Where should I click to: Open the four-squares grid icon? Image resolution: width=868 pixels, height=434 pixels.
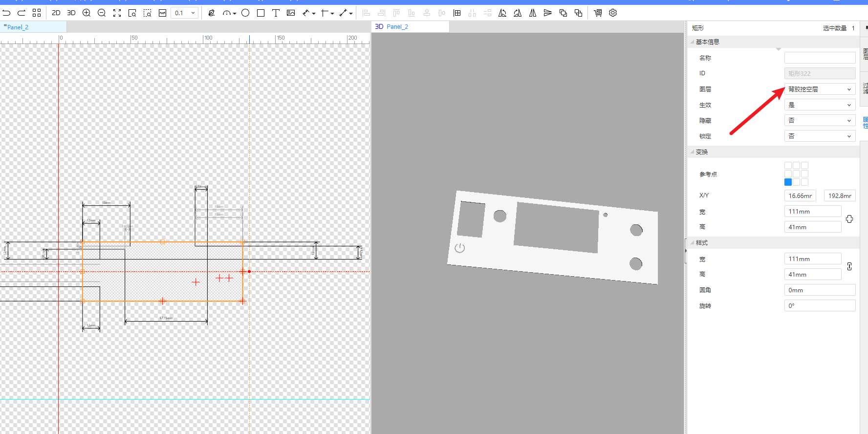pos(37,13)
